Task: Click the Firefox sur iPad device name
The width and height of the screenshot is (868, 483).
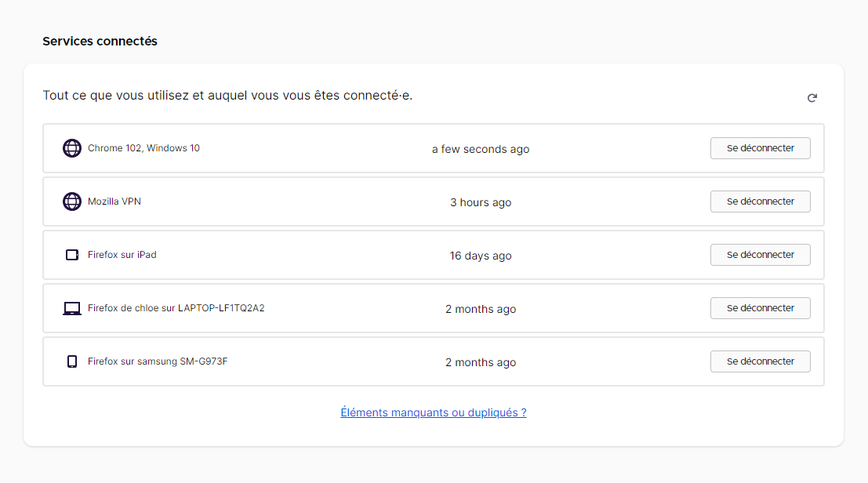Action: 122,255
